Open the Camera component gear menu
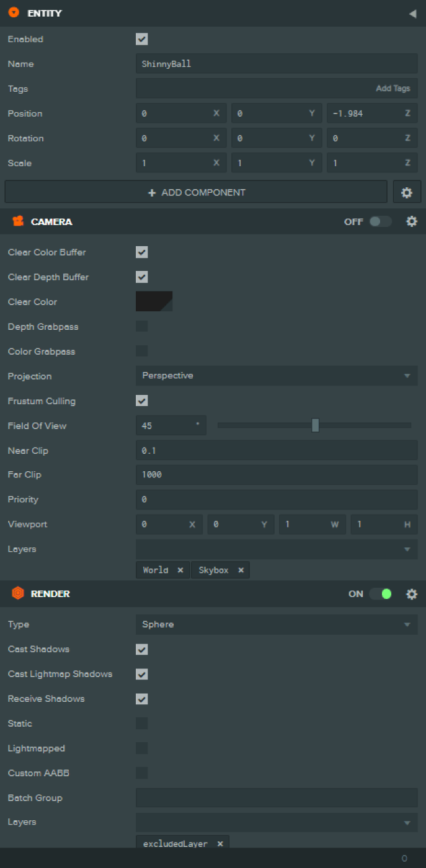This screenshot has width=426, height=868. pyautogui.click(x=412, y=221)
